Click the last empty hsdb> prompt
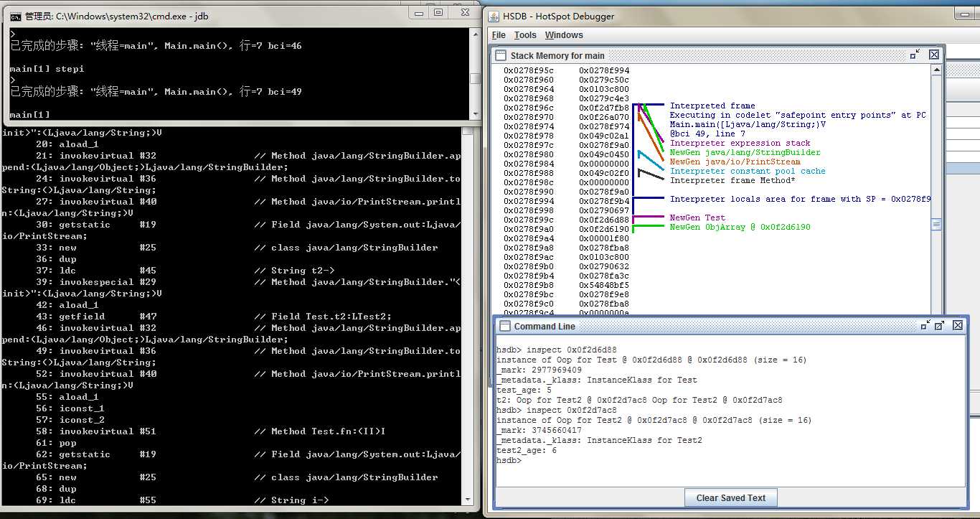 point(509,460)
